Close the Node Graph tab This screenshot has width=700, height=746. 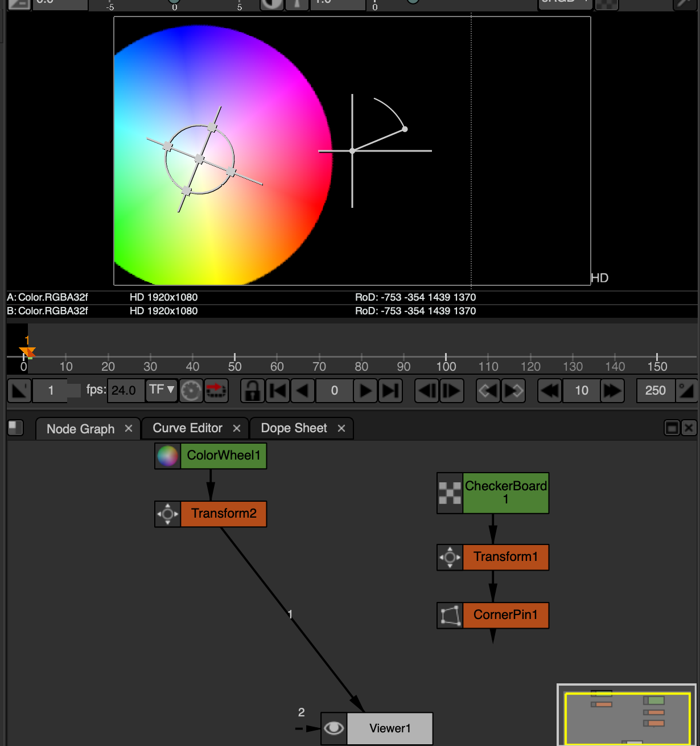(129, 428)
